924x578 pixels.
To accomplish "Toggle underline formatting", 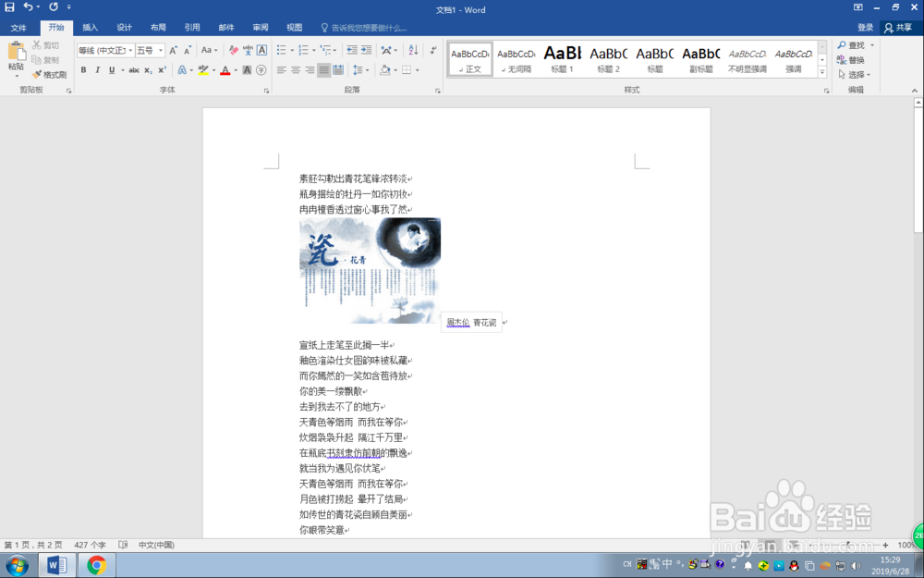I will pos(112,70).
